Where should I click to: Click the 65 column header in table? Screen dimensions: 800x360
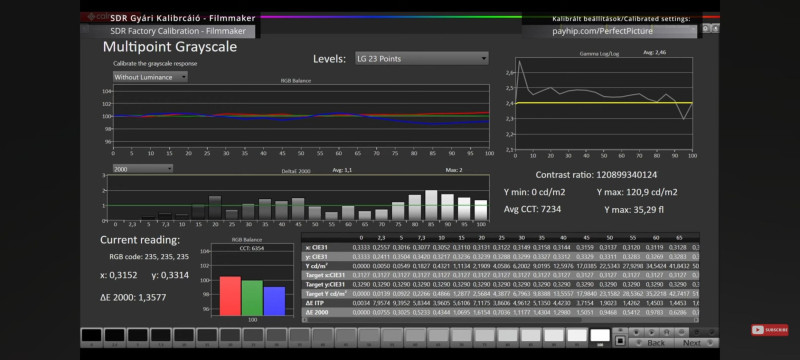(x=679, y=238)
